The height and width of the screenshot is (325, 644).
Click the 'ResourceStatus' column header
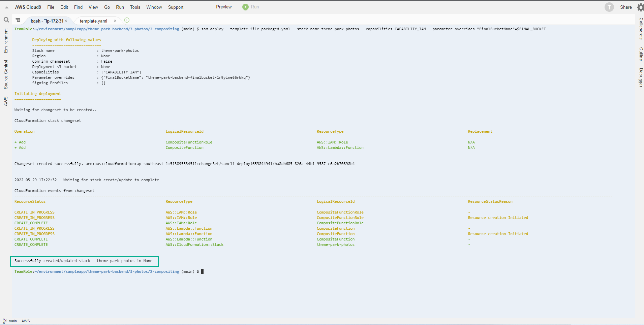click(x=30, y=201)
